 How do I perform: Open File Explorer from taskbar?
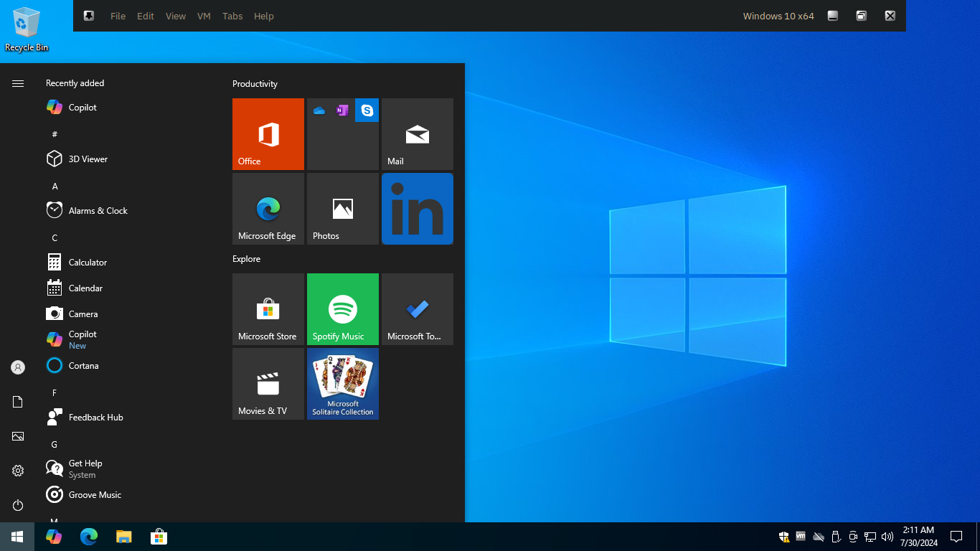(x=124, y=537)
